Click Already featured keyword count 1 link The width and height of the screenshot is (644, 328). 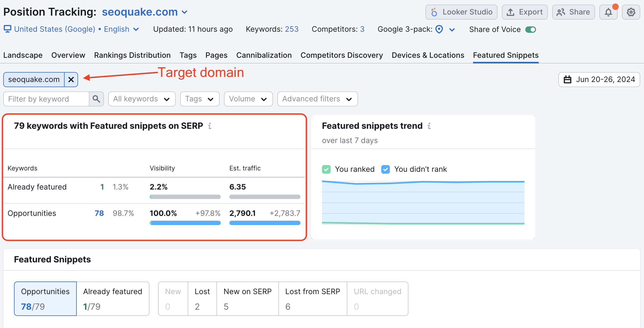[x=102, y=187]
